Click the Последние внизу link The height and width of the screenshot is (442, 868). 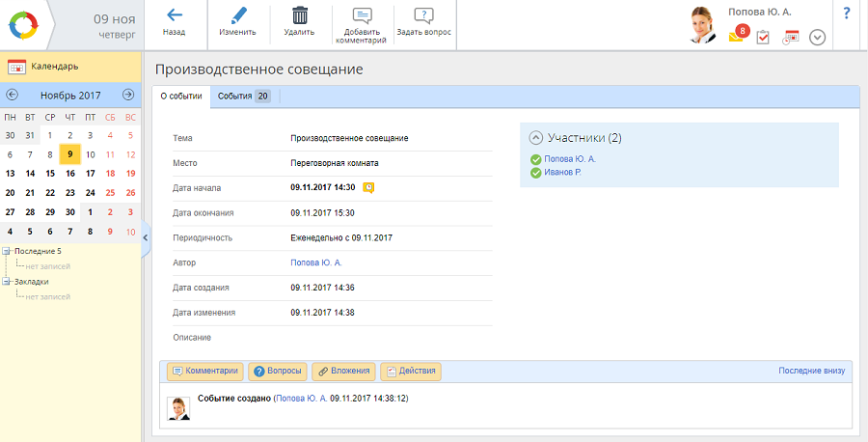coord(811,371)
